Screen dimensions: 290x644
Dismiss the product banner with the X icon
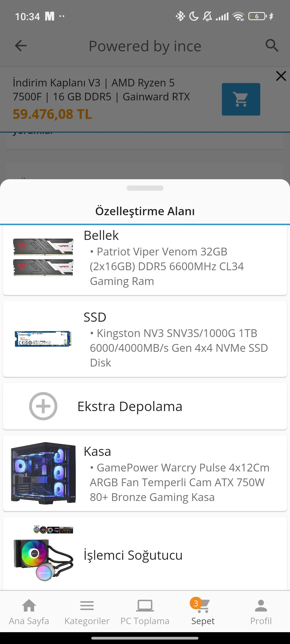coord(281,76)
